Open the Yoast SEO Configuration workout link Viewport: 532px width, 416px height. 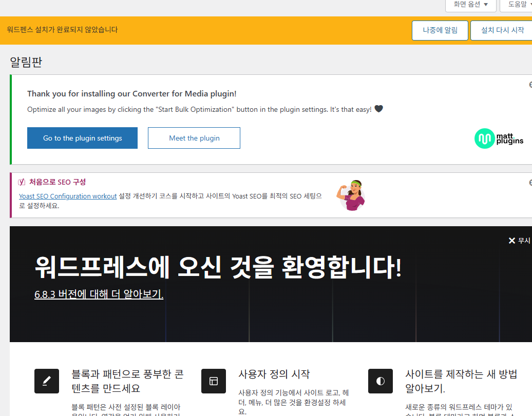[x=68, y=196]
